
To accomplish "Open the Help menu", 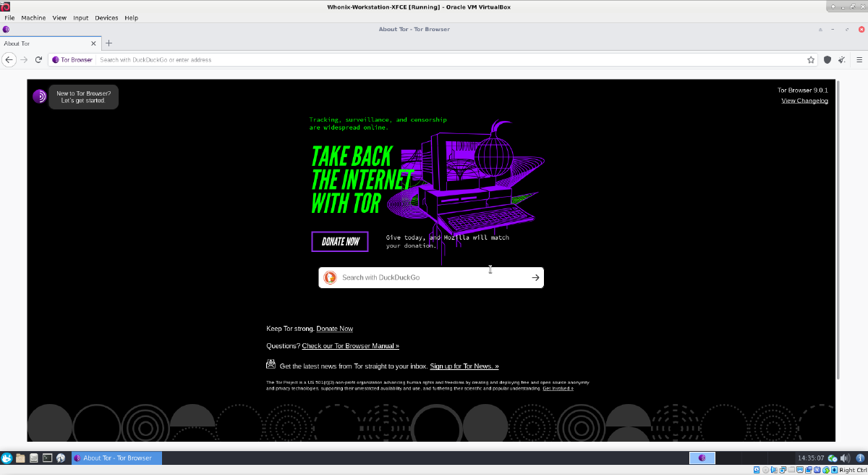I will point(131,17).
